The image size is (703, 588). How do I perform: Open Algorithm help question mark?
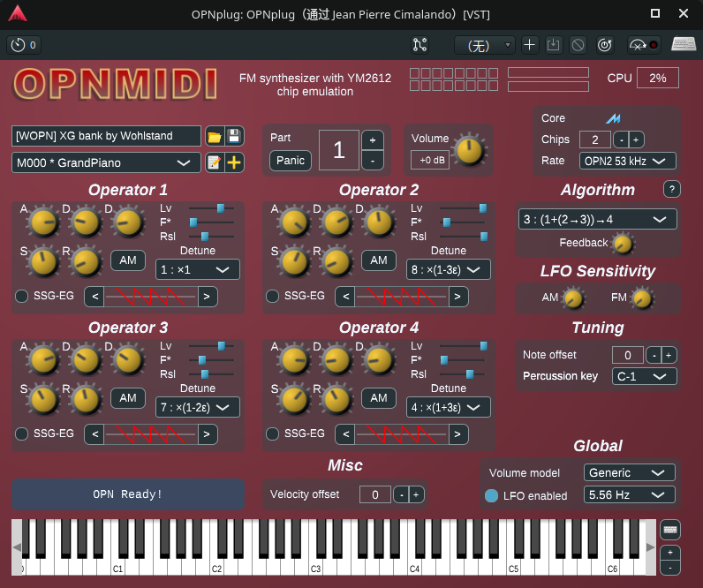[671, 189]
